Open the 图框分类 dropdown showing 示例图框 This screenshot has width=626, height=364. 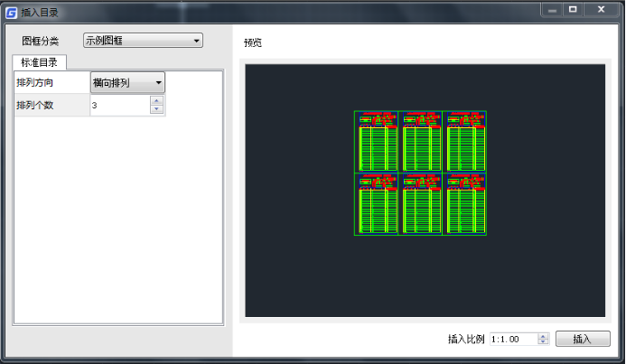[143, 41]
